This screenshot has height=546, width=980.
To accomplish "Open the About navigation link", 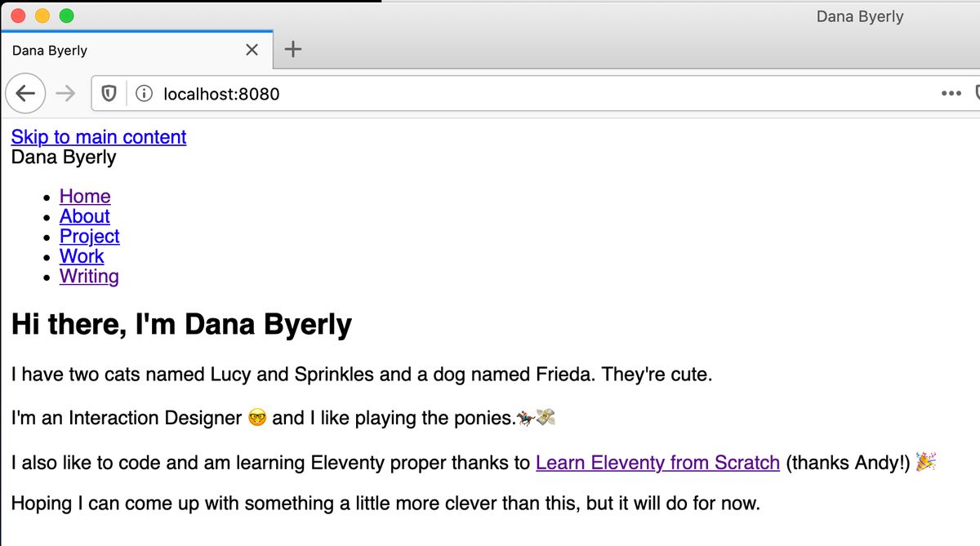I will (x=85, y=216).
